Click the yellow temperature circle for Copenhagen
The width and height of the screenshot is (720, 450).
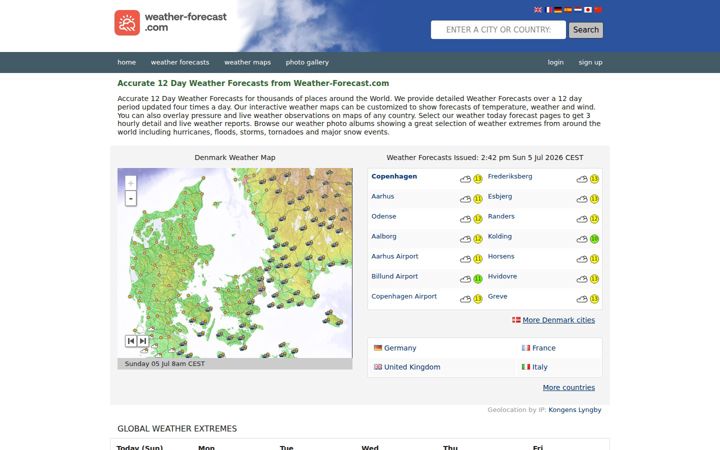[478, 179]
